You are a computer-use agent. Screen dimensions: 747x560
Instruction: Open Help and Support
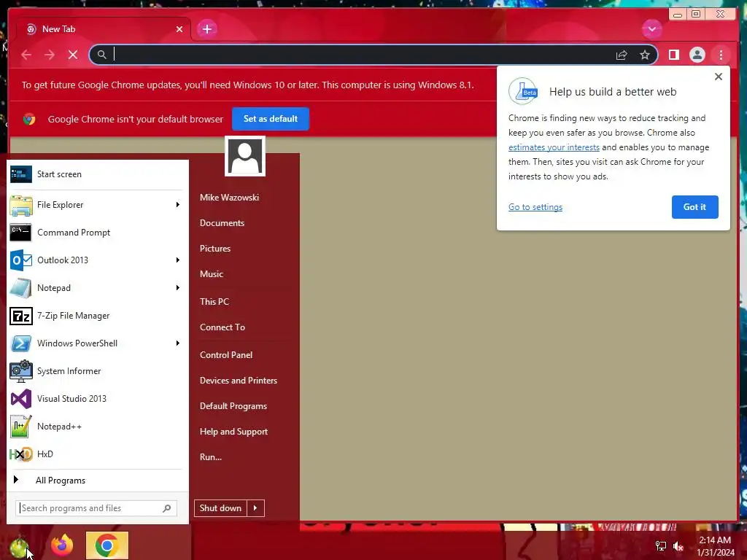coord(233,432)
